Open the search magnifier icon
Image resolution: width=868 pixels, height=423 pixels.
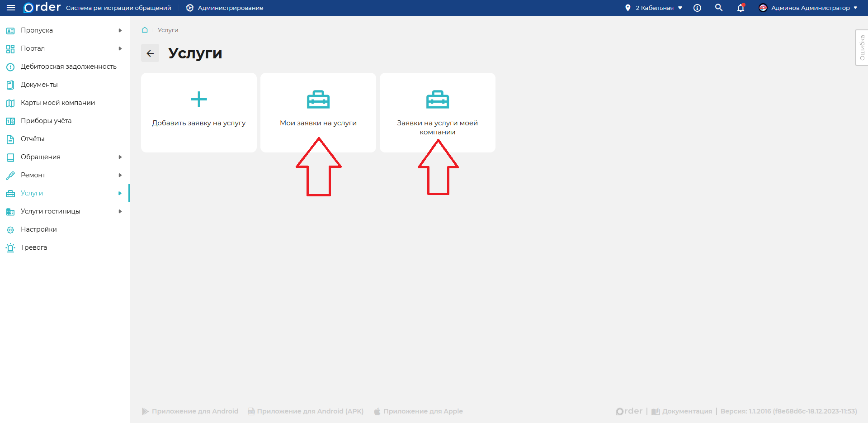pos(719,8)
